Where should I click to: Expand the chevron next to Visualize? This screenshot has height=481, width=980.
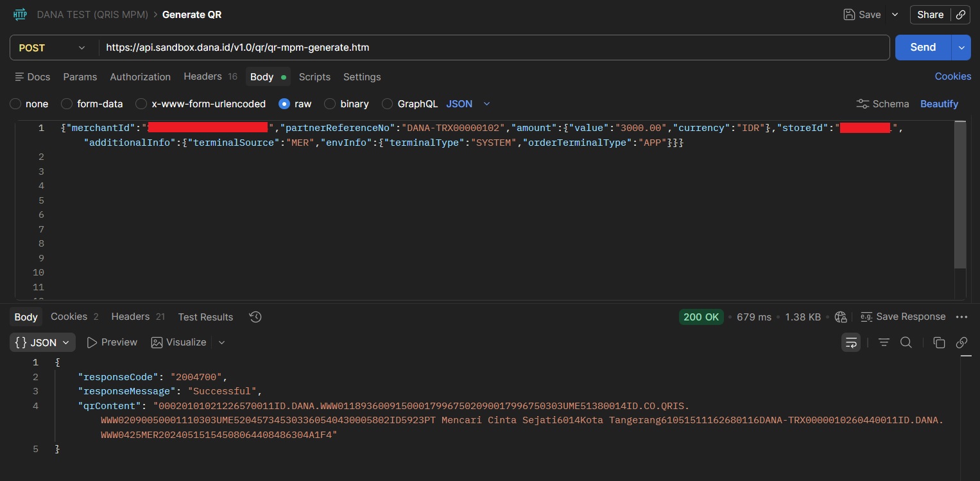pos(222,342)
